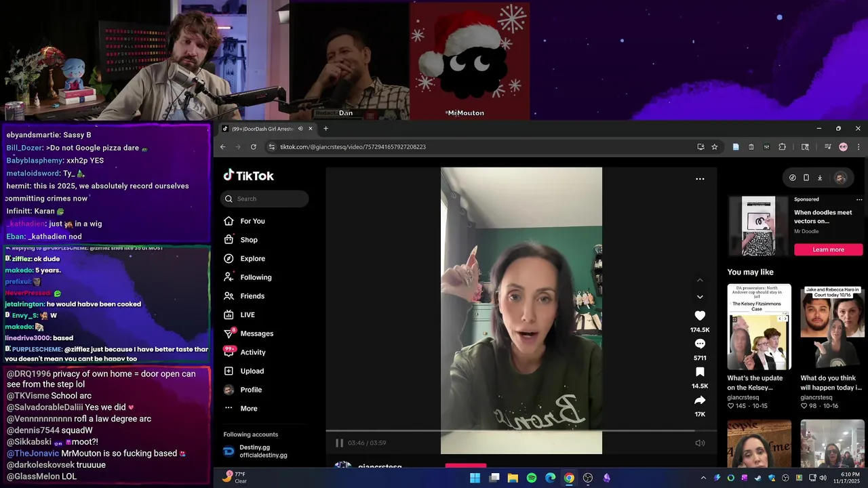The width and height of the screenshot is (868, 488).
Task: Install app icon in address bar
Action: point(701,146)
